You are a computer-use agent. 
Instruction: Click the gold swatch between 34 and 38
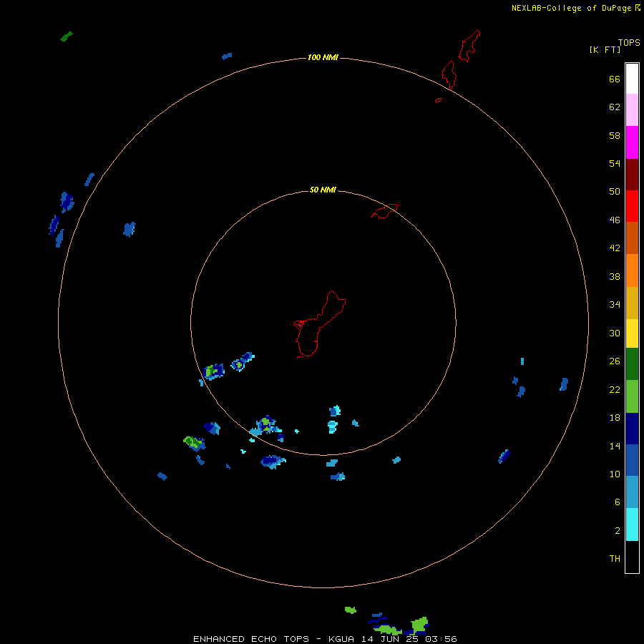tap(632, 303)
